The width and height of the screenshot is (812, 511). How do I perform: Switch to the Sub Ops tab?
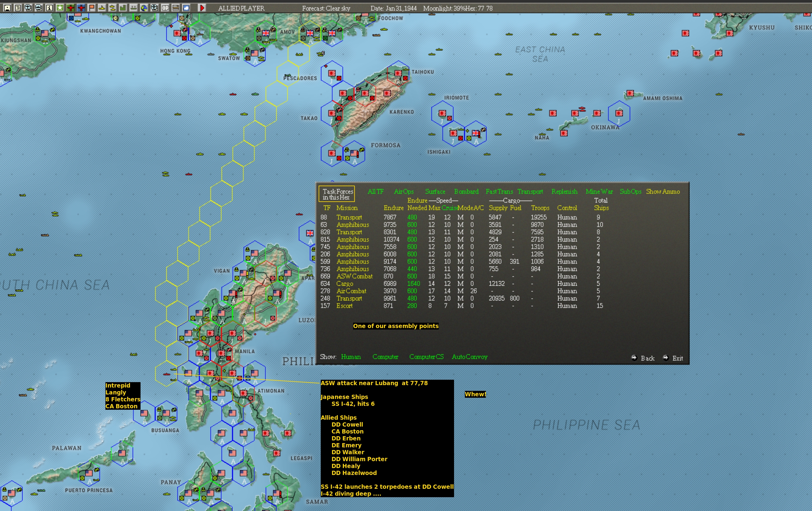tap(630, 192)
